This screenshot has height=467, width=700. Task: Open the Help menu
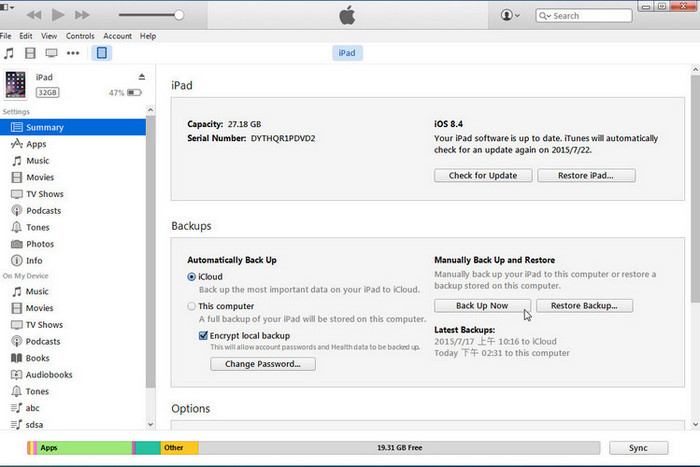148,36
